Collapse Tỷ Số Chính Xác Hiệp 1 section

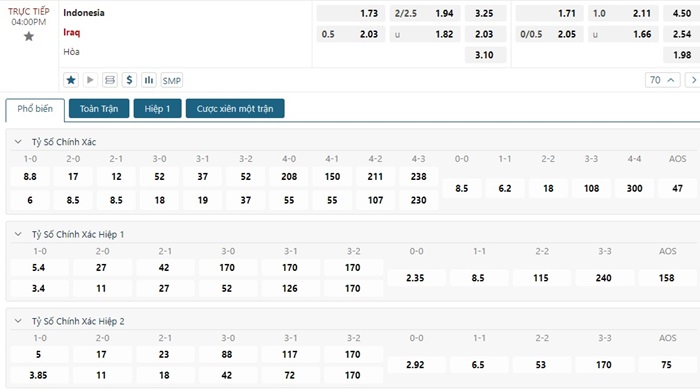[18, 234]
